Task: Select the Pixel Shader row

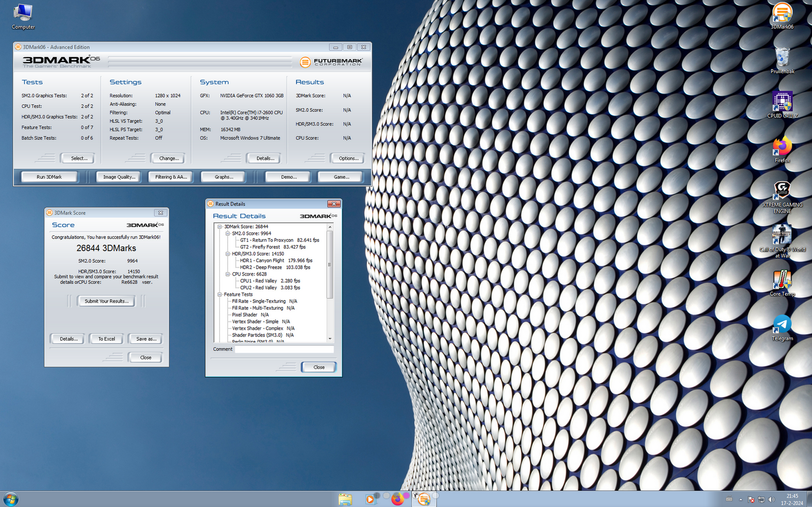Action: pyautogui.click(x=250, y=315)
